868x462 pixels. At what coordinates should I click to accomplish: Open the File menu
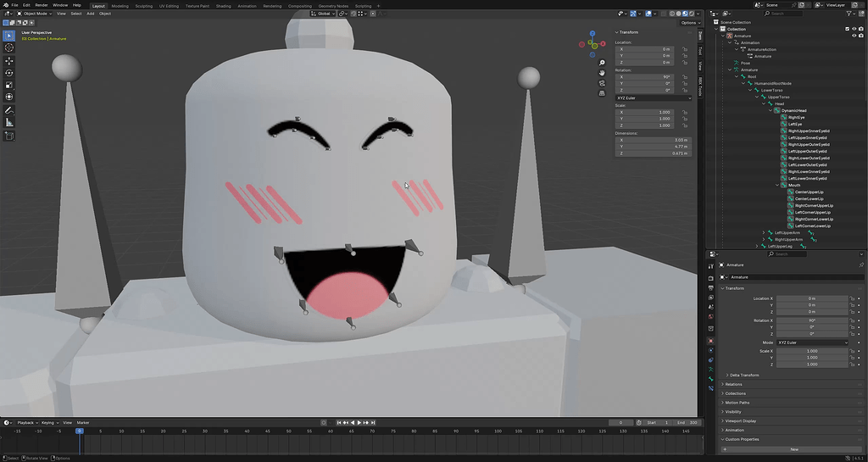pyautogui.click(x=15, y=5)
